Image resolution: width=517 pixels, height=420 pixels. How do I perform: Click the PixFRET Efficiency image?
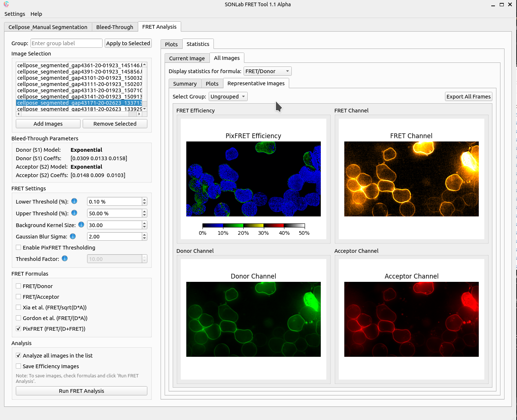(x=254, y=179)
